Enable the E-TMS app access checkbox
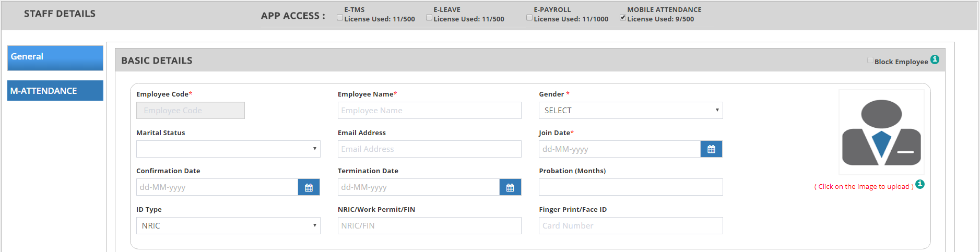 click(x=340, y=18)
